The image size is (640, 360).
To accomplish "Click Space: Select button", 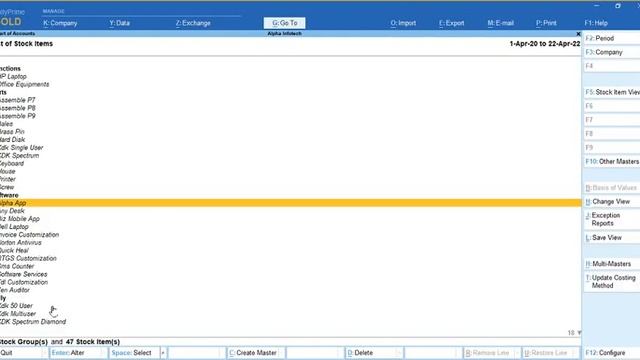I will [133, 353].
